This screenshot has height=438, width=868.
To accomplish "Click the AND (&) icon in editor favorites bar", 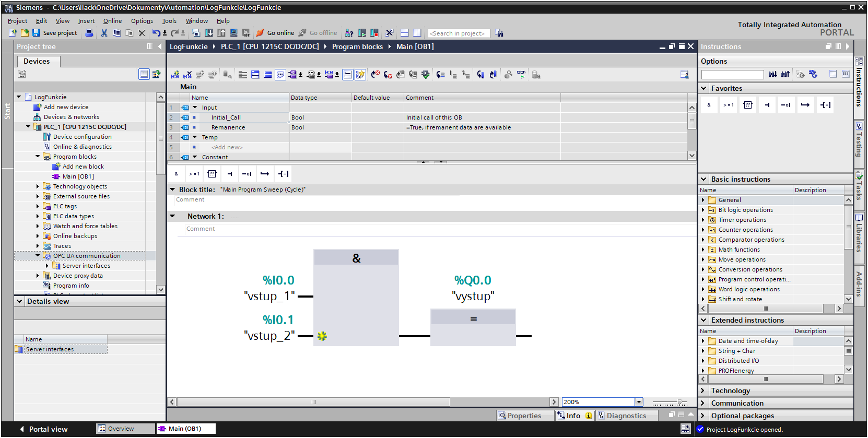I will (177, 174).
